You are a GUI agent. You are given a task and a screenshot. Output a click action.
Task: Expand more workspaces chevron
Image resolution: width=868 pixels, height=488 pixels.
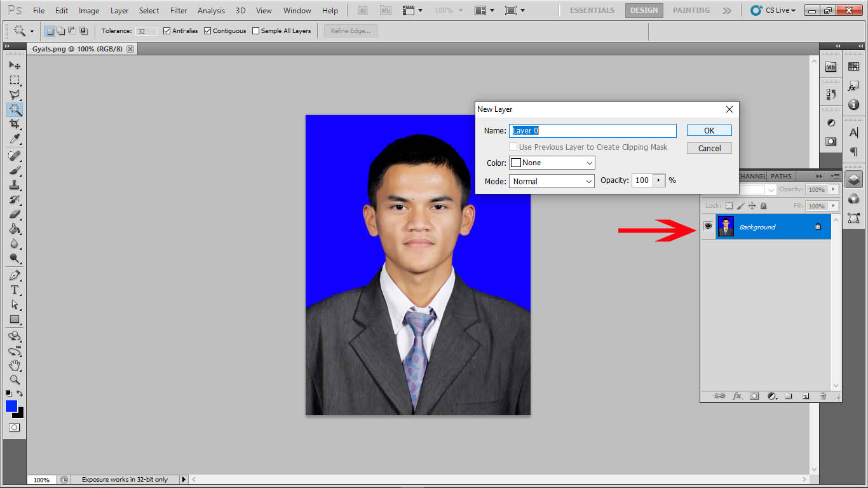coord(727,10)
